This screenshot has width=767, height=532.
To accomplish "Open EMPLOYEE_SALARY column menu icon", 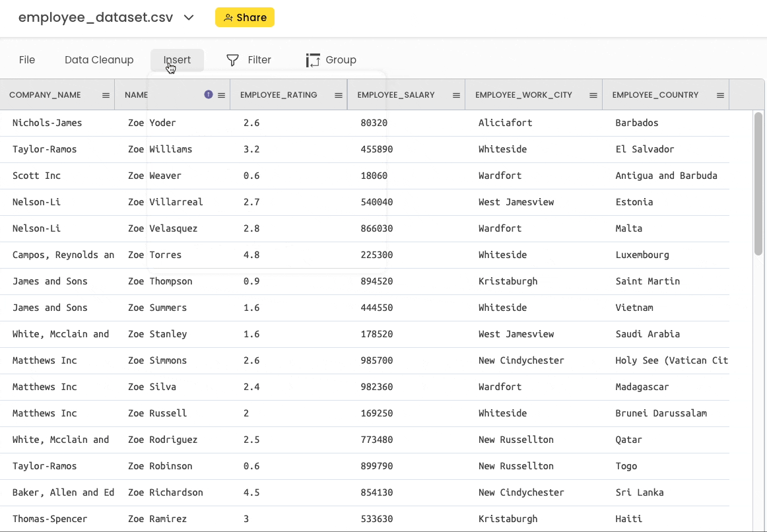I will pyautogui.click(x=456, y=95).
